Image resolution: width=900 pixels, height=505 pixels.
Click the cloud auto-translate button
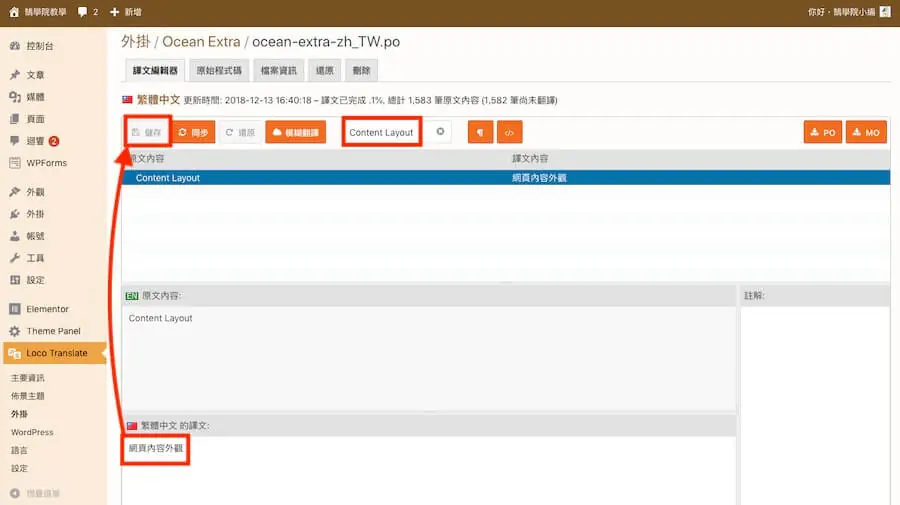tap(296, 132)
